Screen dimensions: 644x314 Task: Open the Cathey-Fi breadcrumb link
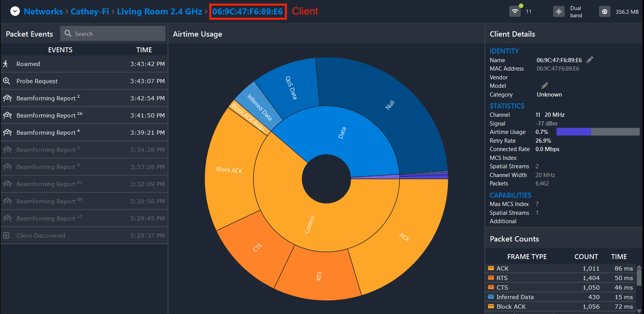pos(90,11)
